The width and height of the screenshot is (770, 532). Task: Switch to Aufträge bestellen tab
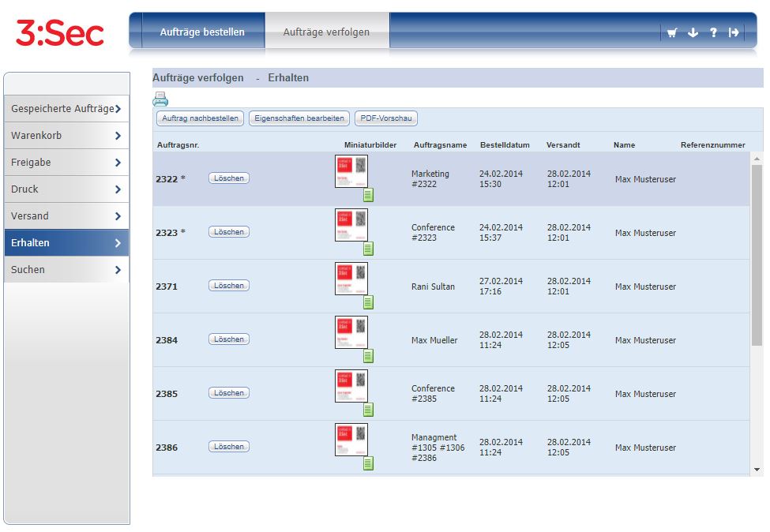coord(202,32)
